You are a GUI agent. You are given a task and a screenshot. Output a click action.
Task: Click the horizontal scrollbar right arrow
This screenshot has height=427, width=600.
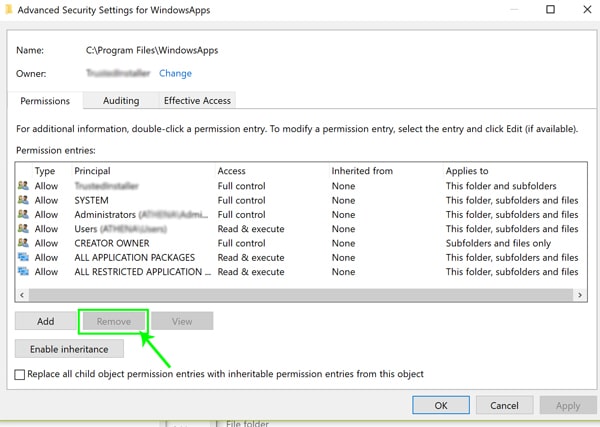[x=580, y=295]
